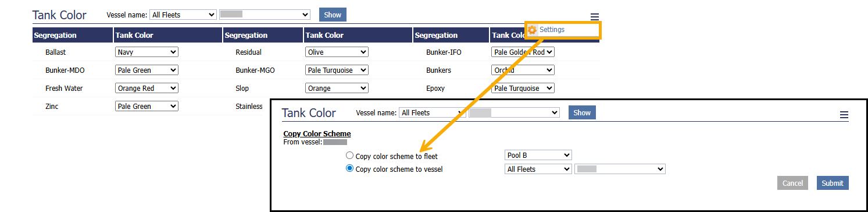Cancel the copy color scheme dialog
Viewport: 868px width, 212px height.
792,183
